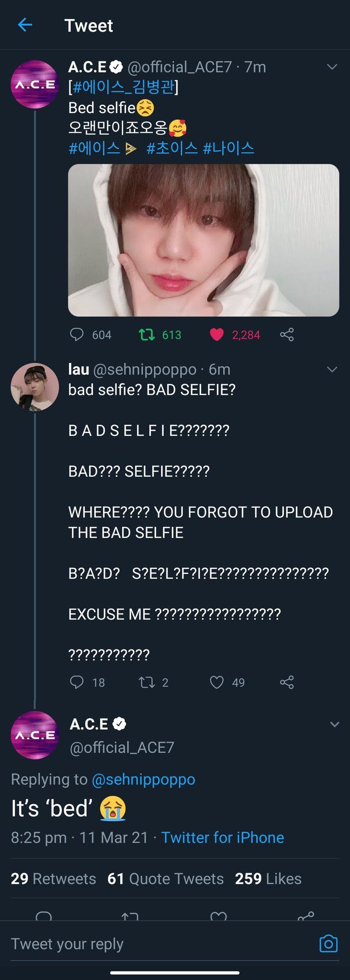This screenshot has height=980, width=350.
Task: Share the Bed selfie tweet
Action: (287, 334)
